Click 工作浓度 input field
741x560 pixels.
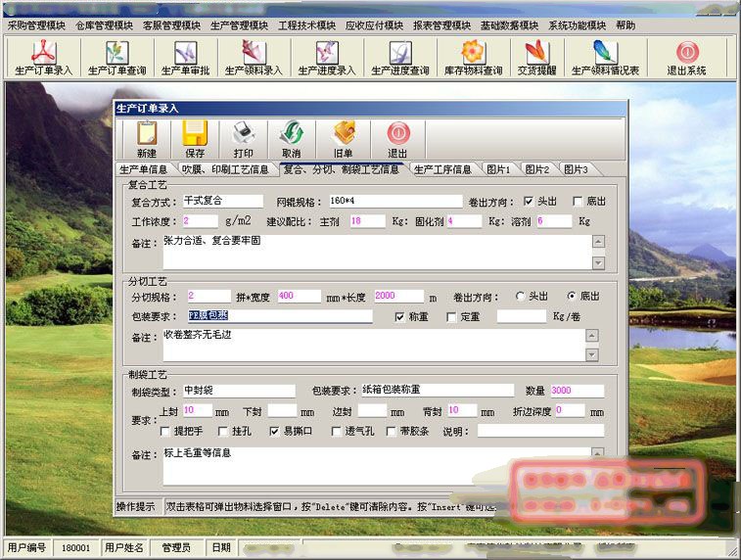tap(201, 221)
